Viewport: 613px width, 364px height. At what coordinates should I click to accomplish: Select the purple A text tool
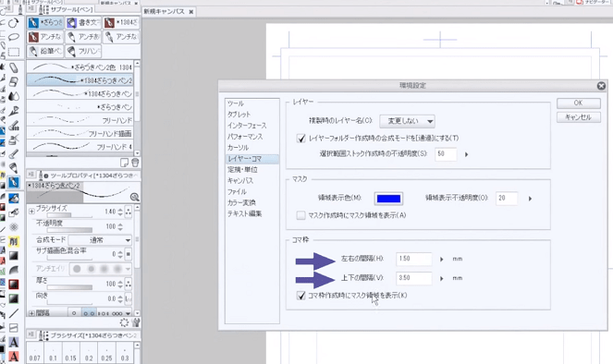14,343
